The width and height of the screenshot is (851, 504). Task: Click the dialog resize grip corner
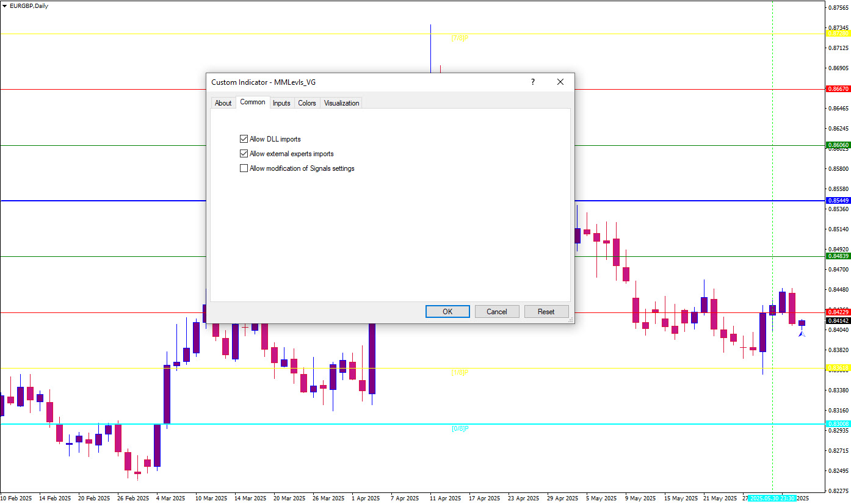(x=571, y=320)
